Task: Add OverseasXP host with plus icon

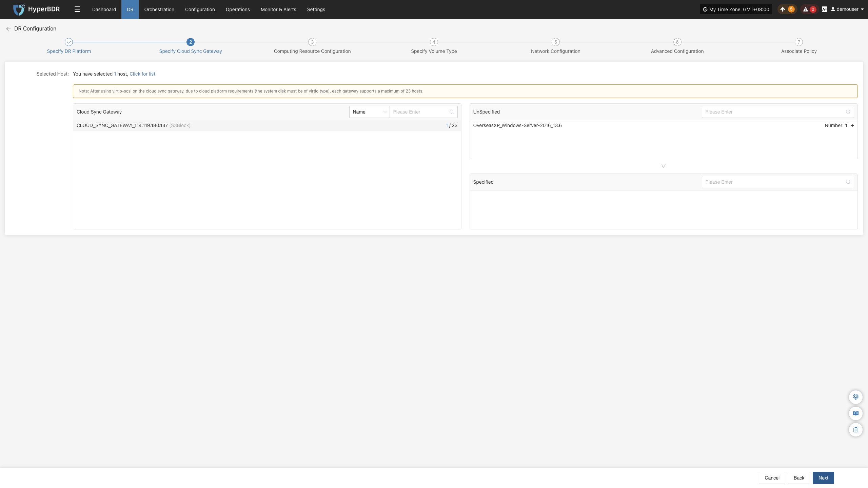Action: pos(852,125)
